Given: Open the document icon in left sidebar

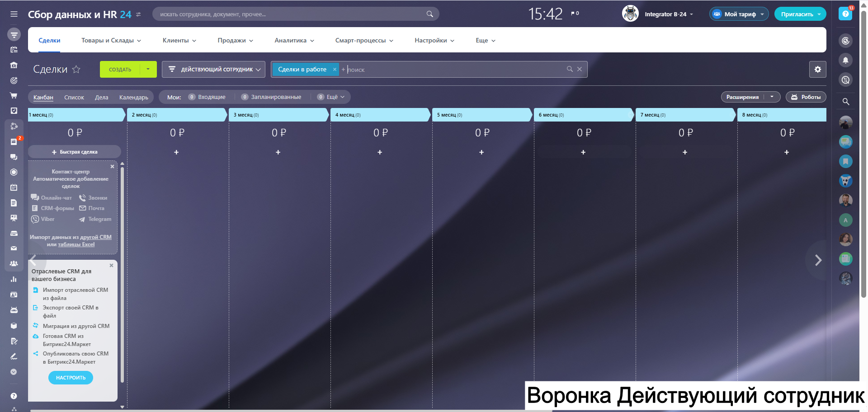Looking at the screenshot, I should pos(14,203).
